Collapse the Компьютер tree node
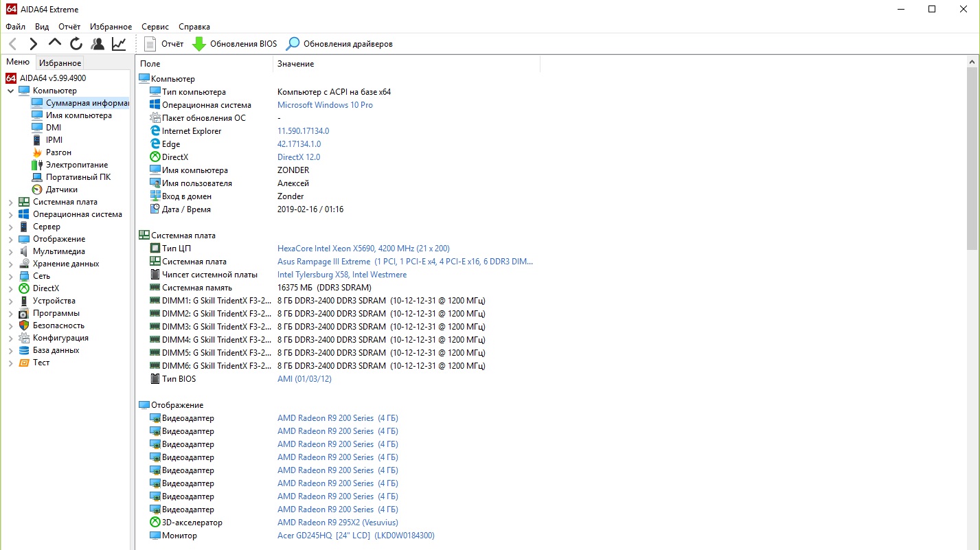The height and width of the screenshot is (550, 980). pyautogui.click(x=10, y=91)
